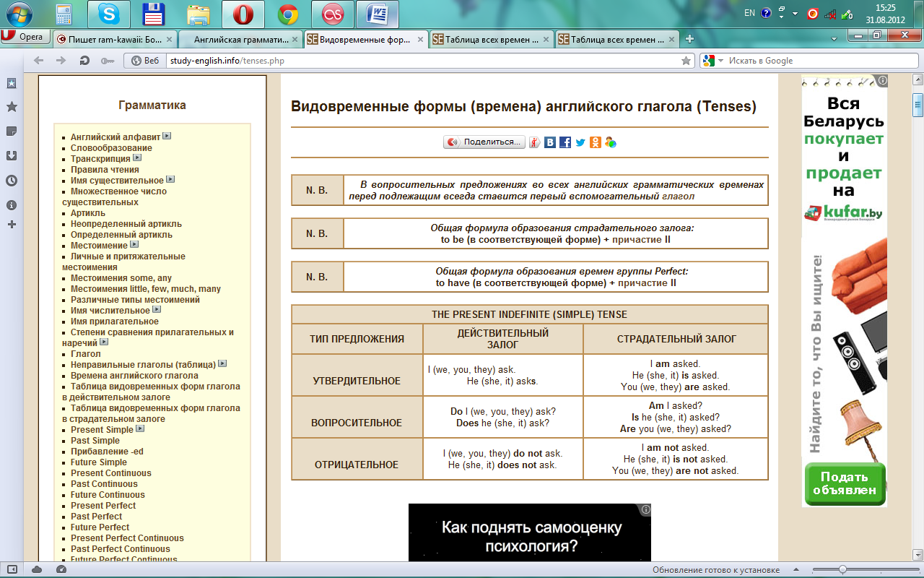This screenshot has height=578, width=924.
Task: Close the 'Английская граммати...' tab
Action: point(294,40)
